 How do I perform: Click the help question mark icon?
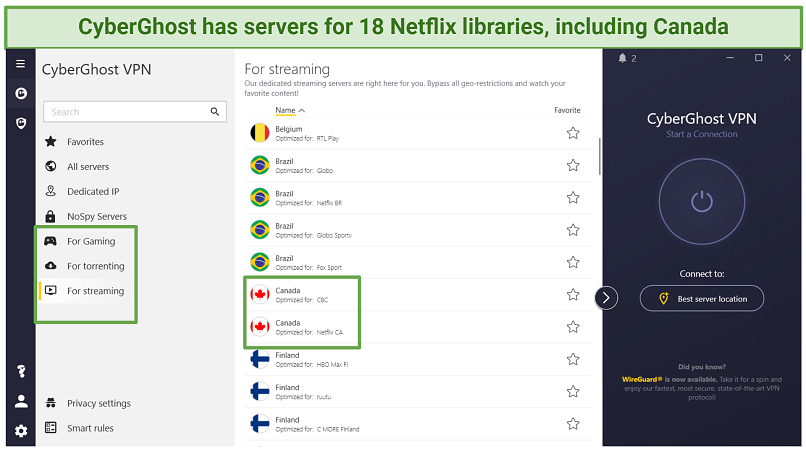pyautogui.click(x=21, y=371)
